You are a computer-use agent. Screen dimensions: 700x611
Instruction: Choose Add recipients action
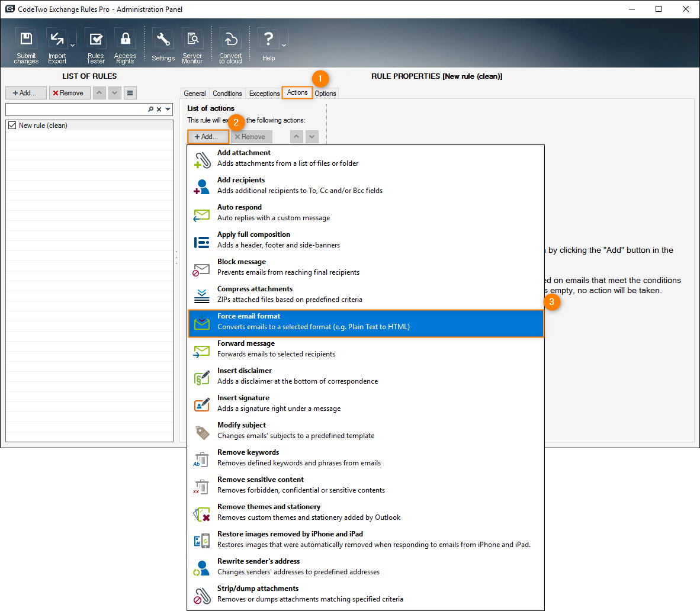pyautogui.click(x=365, y=186)
